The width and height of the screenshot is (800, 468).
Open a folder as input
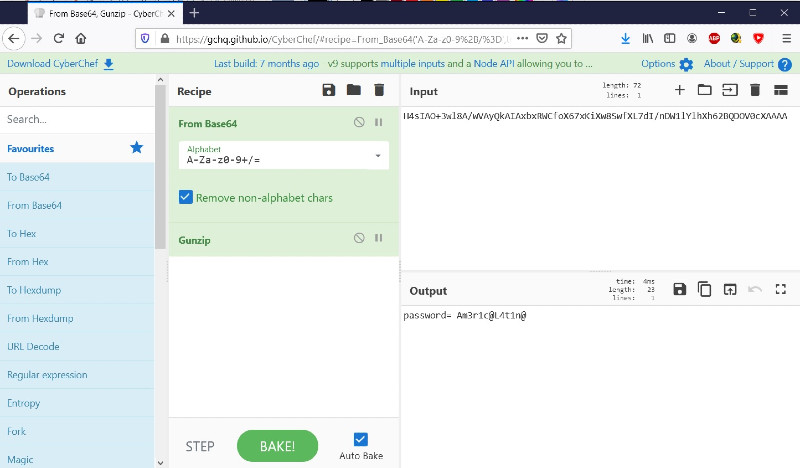705,90
